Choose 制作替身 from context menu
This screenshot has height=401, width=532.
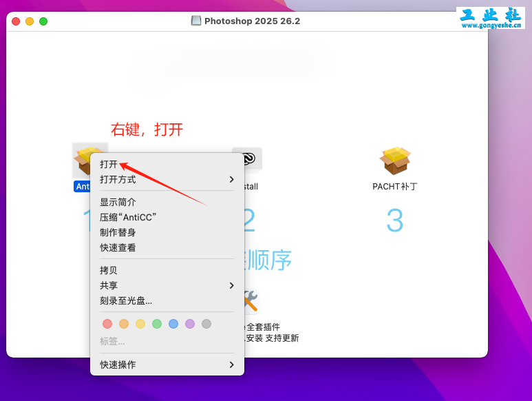click(167, 233)
